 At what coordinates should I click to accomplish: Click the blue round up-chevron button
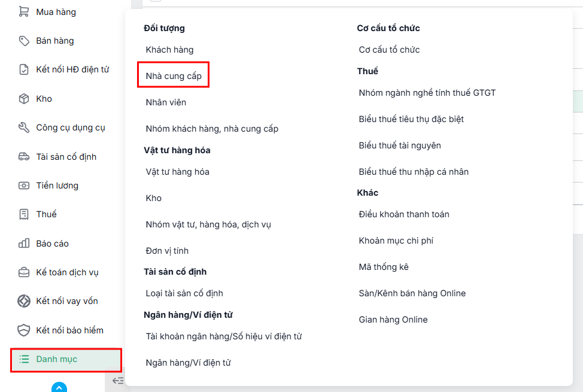click(59, 388)
